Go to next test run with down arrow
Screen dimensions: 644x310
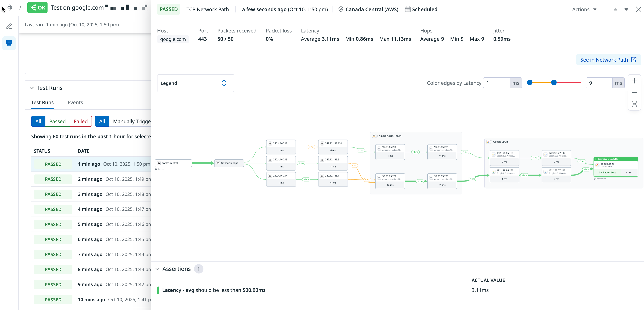pyautogui.click(x=626, y=9)
